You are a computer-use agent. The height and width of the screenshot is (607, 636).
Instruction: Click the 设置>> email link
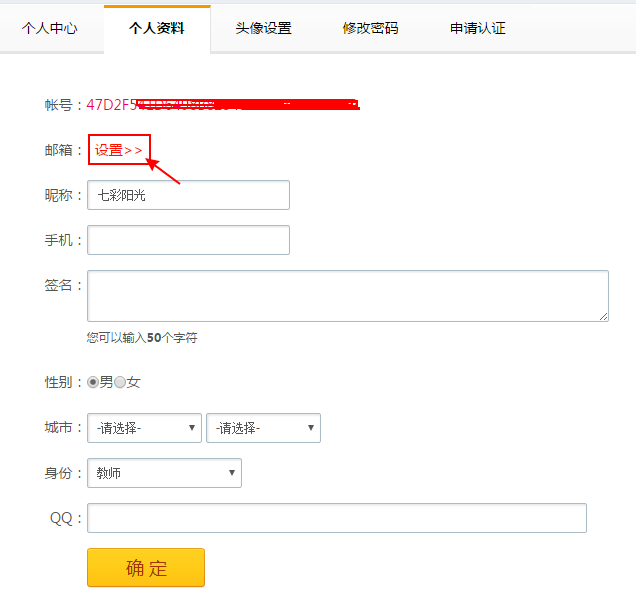(119, 150)
